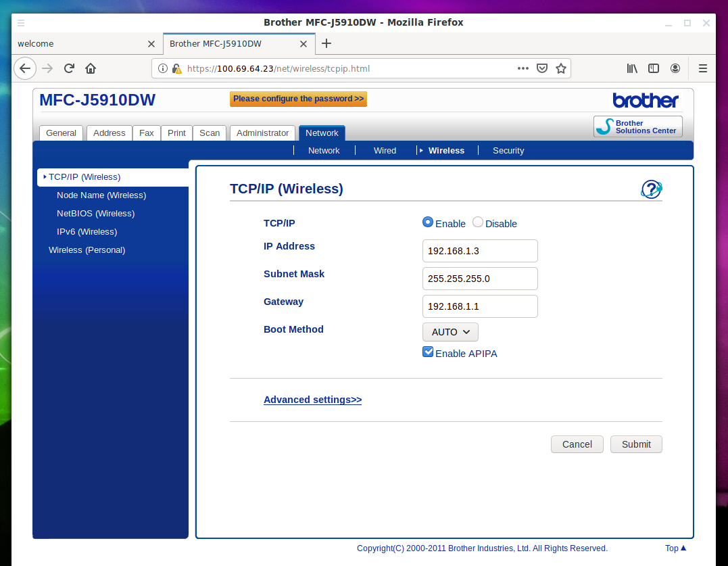This screenshot has height=566, width=728.
Task: Reload the page with the refresh icon
Action: (69, 68)
